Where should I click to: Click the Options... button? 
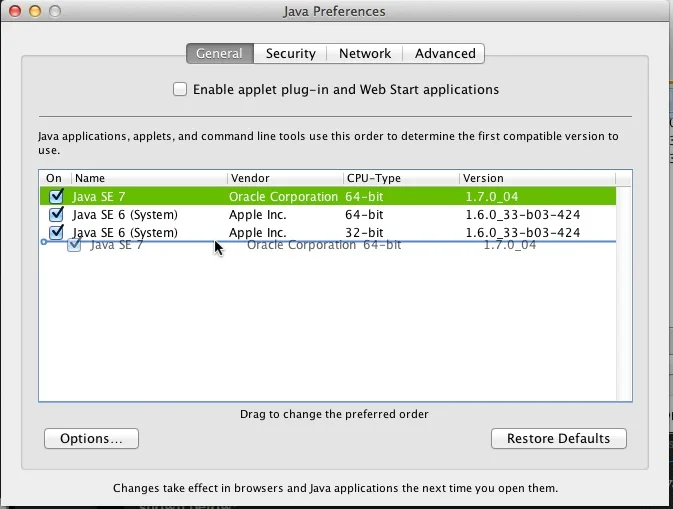click(91, 438)
